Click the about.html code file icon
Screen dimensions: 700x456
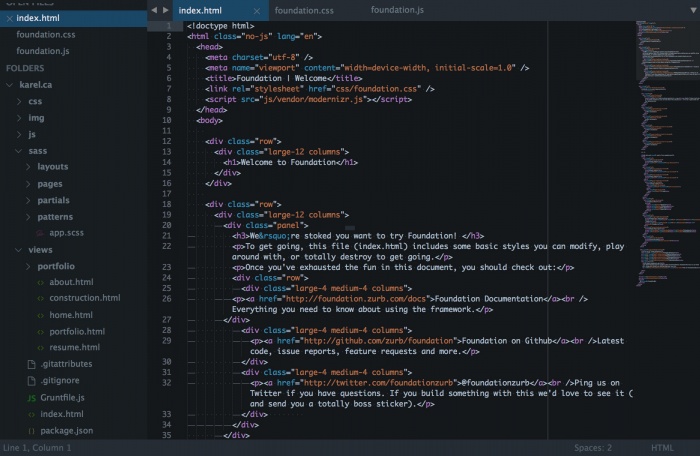(40, 282)
